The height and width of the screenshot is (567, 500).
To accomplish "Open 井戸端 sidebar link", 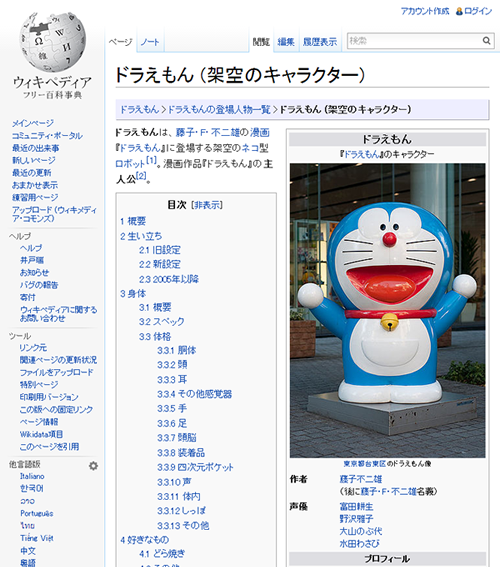I will click(x=32, y=260).
